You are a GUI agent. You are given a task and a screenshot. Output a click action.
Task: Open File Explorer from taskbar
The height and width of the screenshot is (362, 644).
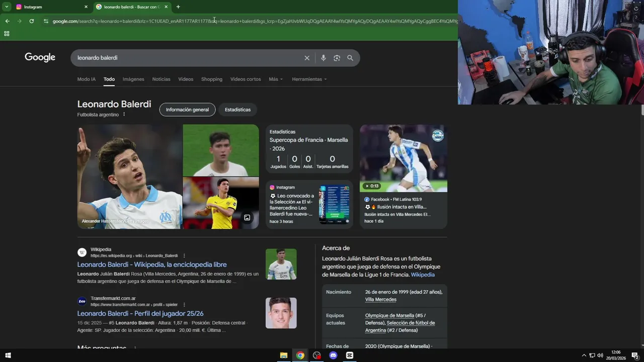(284, 355)
